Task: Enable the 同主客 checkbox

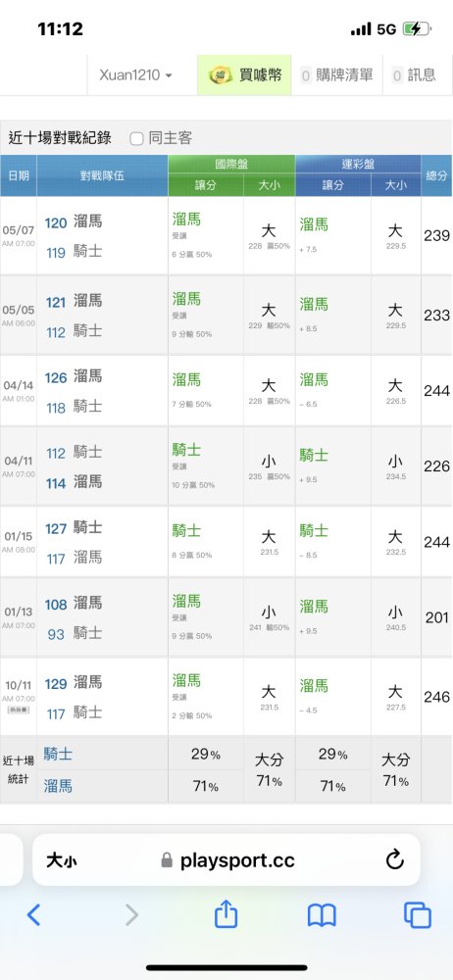Action: 136,138
